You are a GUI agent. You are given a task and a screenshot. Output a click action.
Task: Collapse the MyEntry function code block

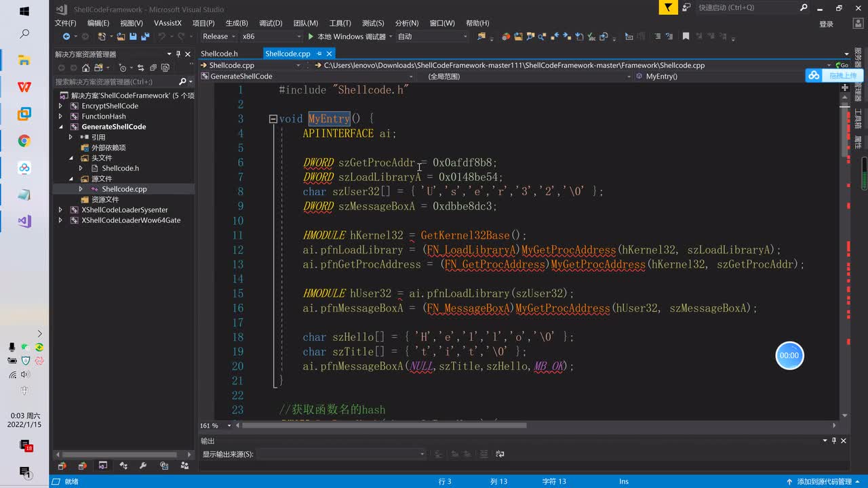(x=273, y=119)
